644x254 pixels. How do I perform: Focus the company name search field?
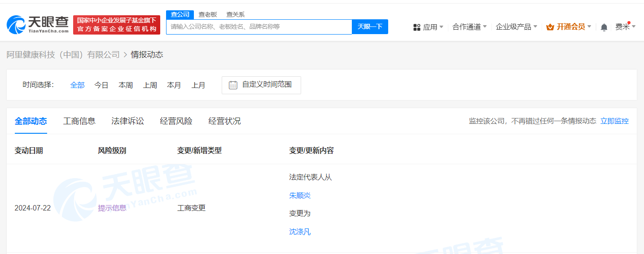tap(259, 27)
